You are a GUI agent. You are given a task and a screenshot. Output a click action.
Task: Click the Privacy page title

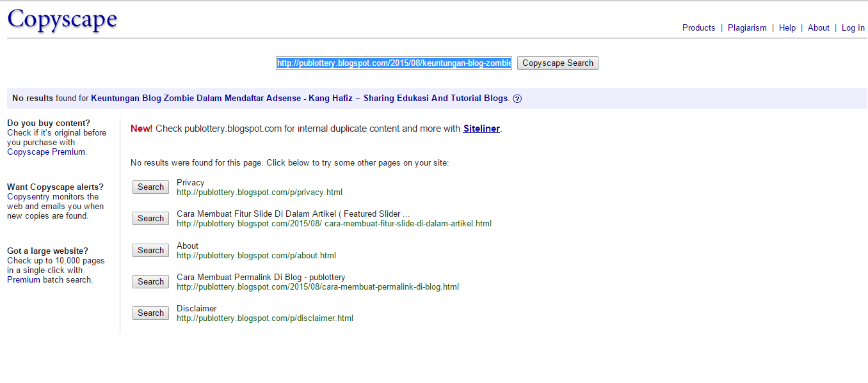[x=191, y=182]
